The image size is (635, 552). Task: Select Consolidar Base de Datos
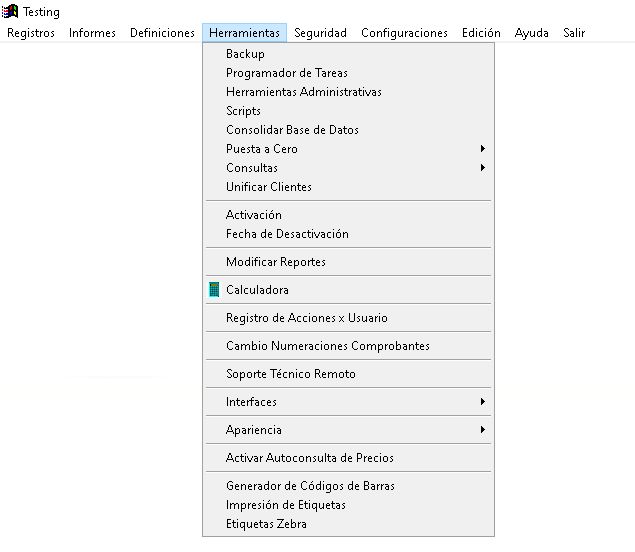(x=292, y=130)
